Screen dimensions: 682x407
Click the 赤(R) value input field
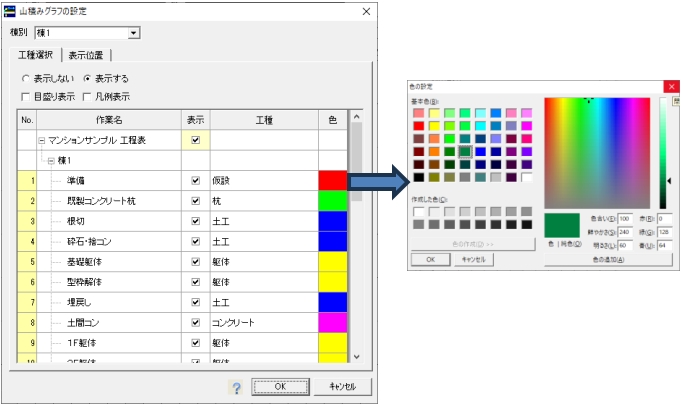[665, 217]
